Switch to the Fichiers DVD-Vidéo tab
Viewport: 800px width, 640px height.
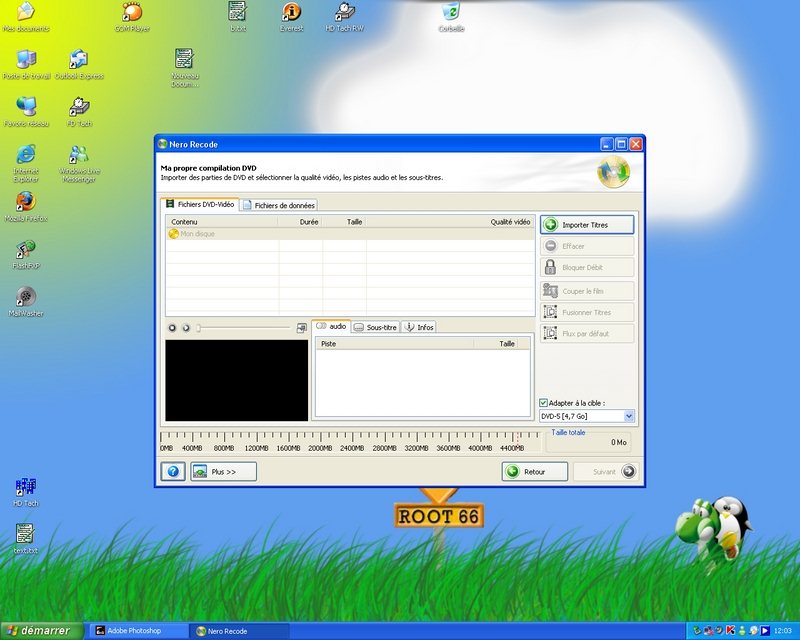(x=200, y=204)
